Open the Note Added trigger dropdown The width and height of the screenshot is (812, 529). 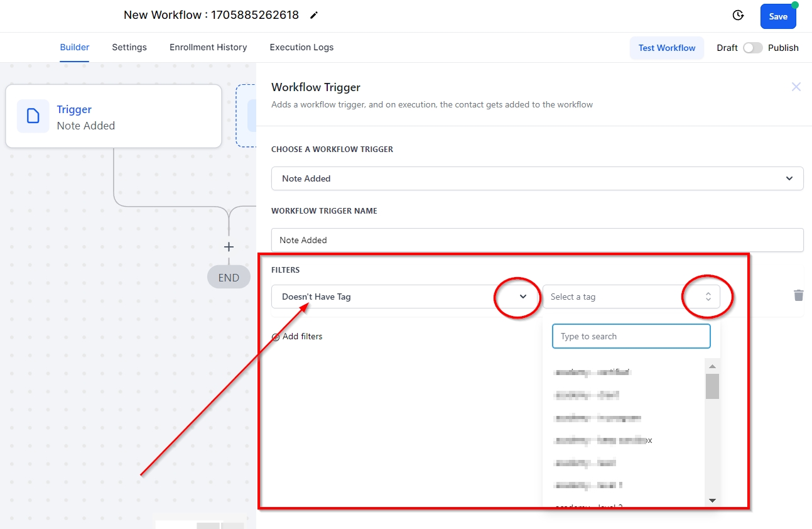click(x=537, y=178)
